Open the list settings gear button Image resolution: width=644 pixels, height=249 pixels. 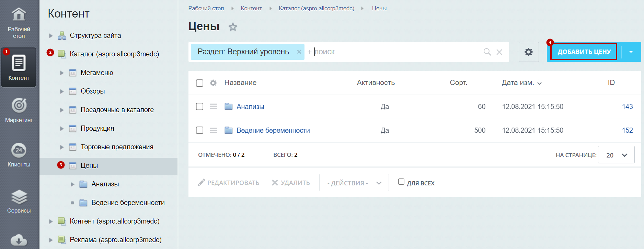click(x=529, y=52)
